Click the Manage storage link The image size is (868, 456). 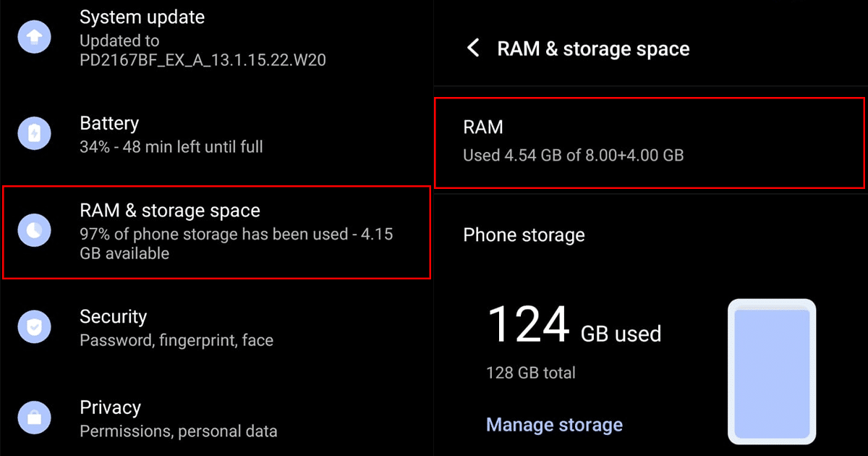click(x=554, y=424)
